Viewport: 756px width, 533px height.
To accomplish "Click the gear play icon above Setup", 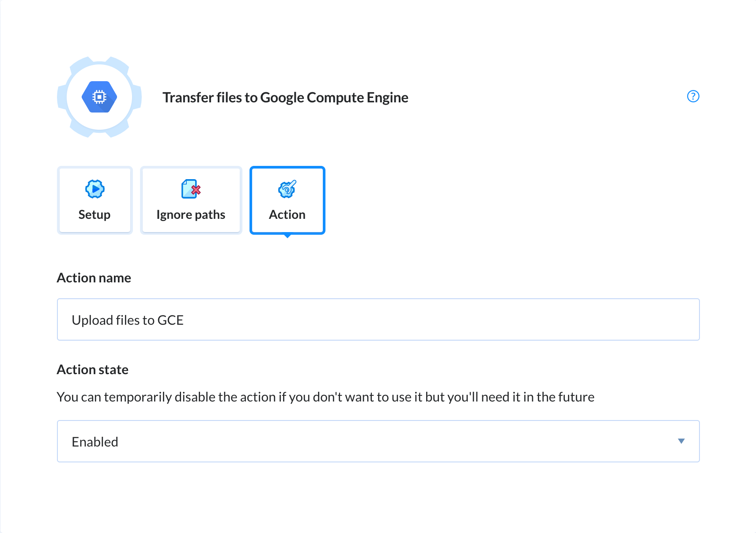I will pyautogui.click(x=94, y=189).
